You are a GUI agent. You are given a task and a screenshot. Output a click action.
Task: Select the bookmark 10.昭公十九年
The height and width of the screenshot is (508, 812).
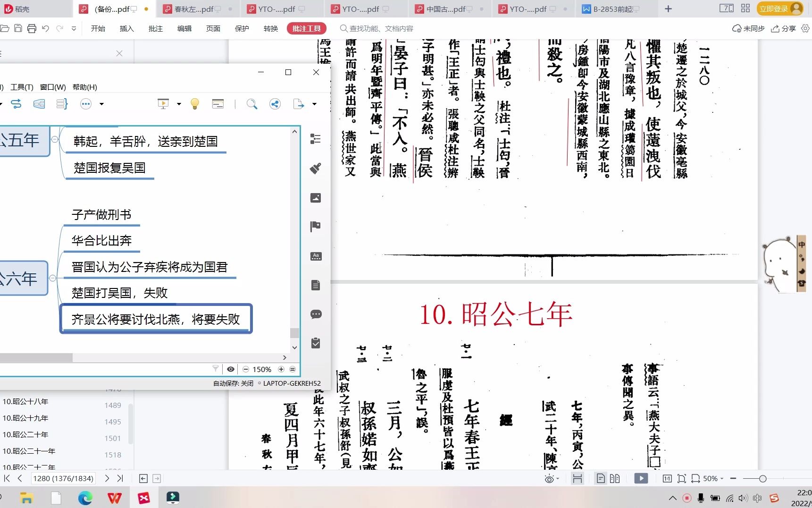click(x=25, y=418)
